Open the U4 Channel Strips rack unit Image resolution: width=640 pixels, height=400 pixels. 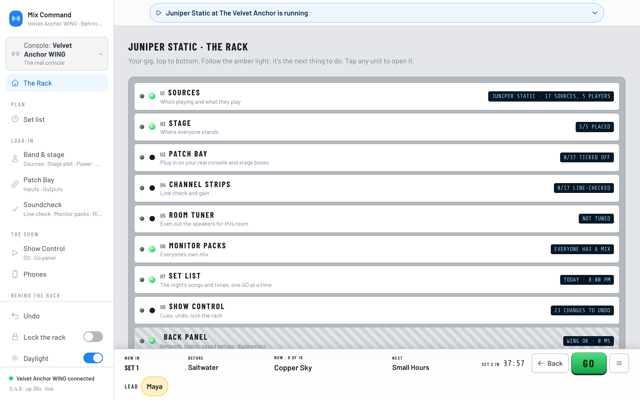[376, 188]
